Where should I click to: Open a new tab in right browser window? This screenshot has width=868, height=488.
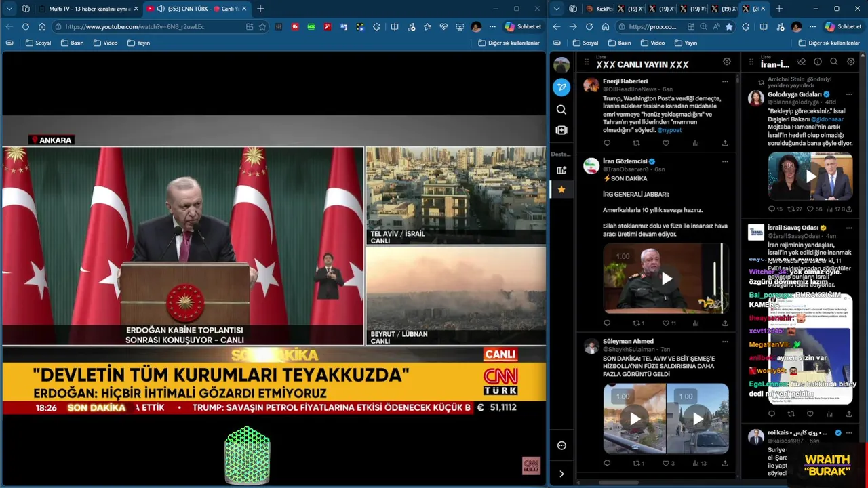pyautogui.click(x=779, y=9)
